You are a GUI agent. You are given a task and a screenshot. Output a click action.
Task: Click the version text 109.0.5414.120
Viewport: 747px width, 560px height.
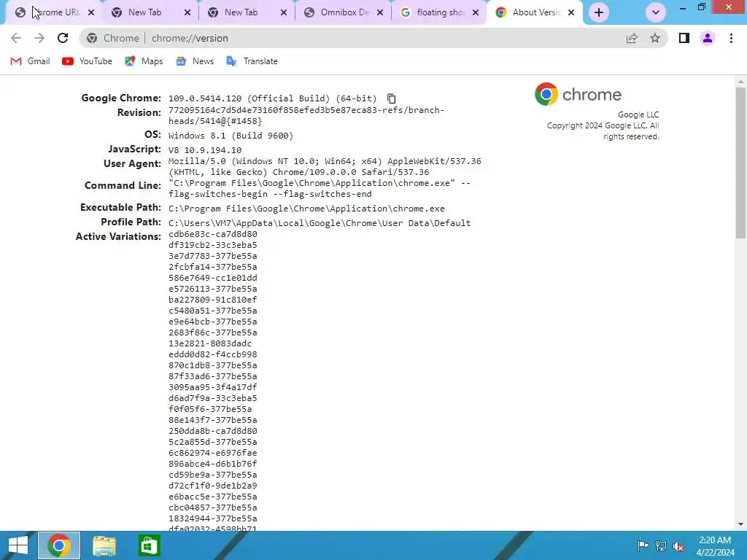(205, 98)
